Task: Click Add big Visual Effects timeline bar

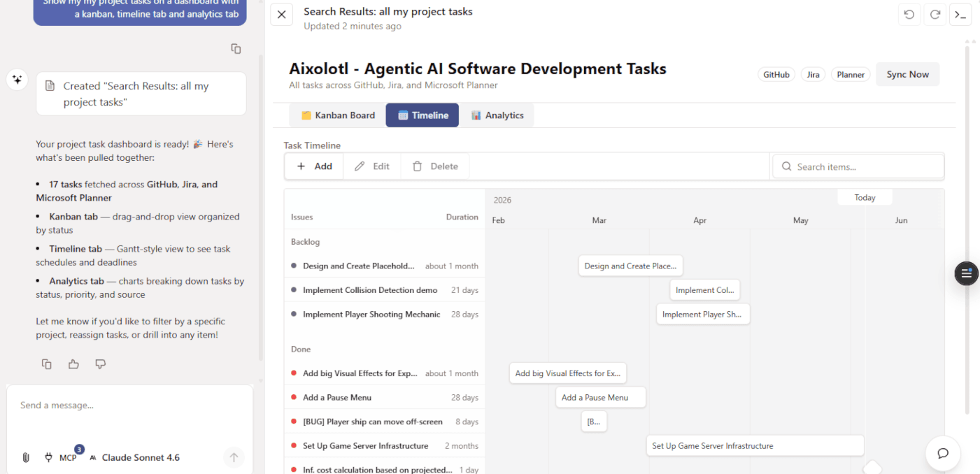Action: coord(567,373)
